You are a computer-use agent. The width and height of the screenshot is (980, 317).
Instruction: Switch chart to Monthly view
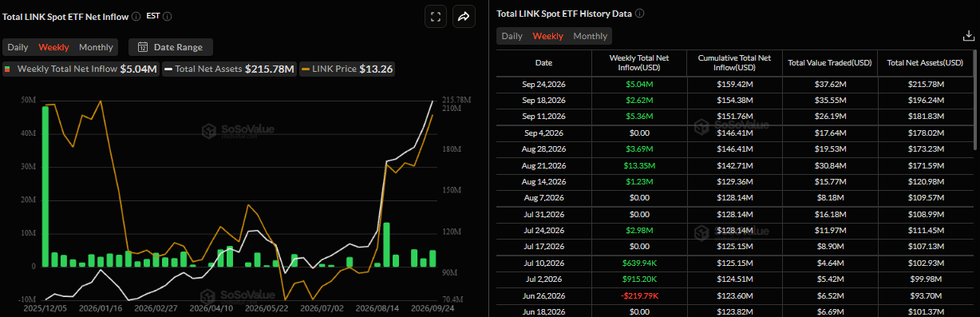click(x=96, y=47)
